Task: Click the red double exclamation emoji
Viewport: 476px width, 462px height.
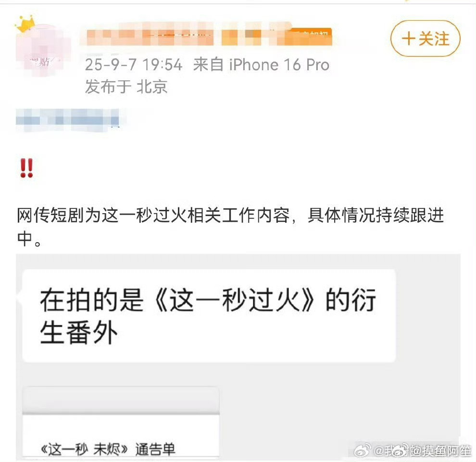Action: click(x=26, y=168)
